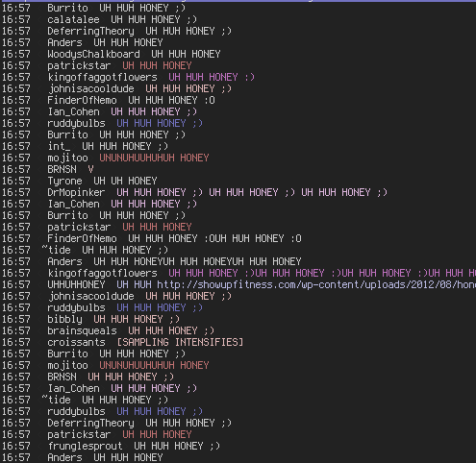Select the calatalee nickname
This screenshot has width=476, height=463.
point(73,19)
